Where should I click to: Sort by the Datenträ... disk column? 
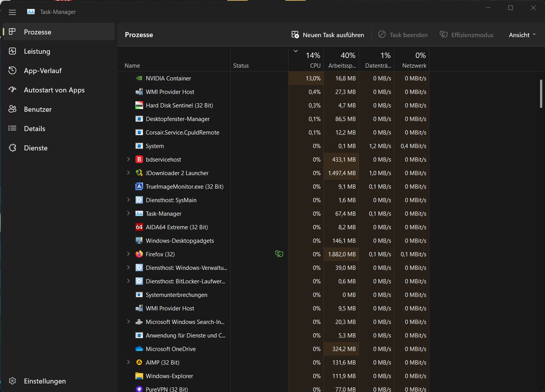[376, 59]
